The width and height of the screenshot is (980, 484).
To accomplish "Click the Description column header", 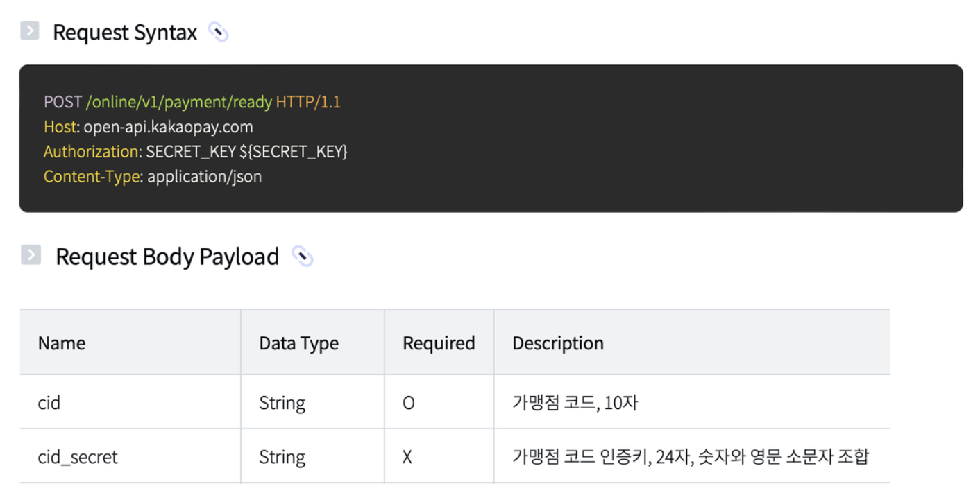I will pyautogui.click(x=558, y=343).
